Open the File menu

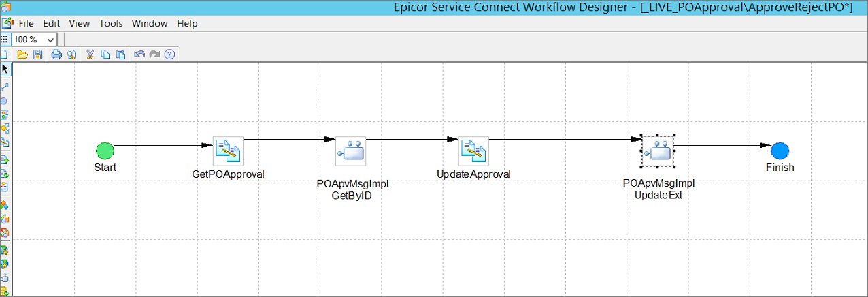27,23
